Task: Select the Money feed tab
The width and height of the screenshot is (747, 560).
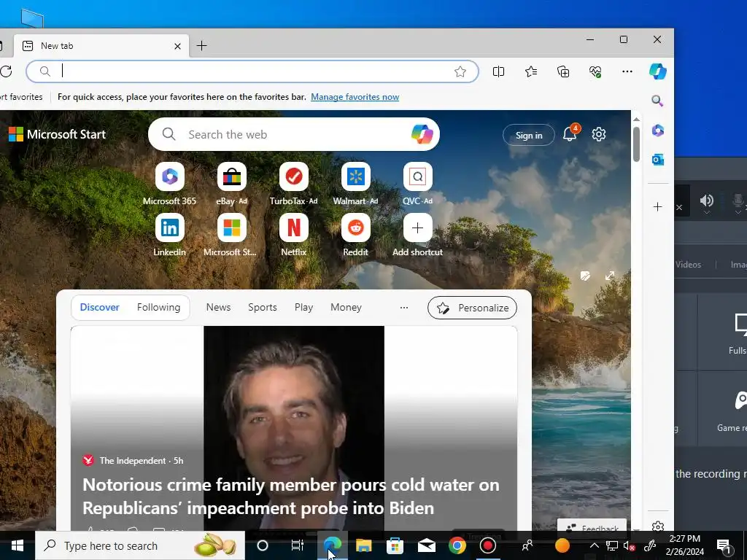Action: click(x=346, y=307)
